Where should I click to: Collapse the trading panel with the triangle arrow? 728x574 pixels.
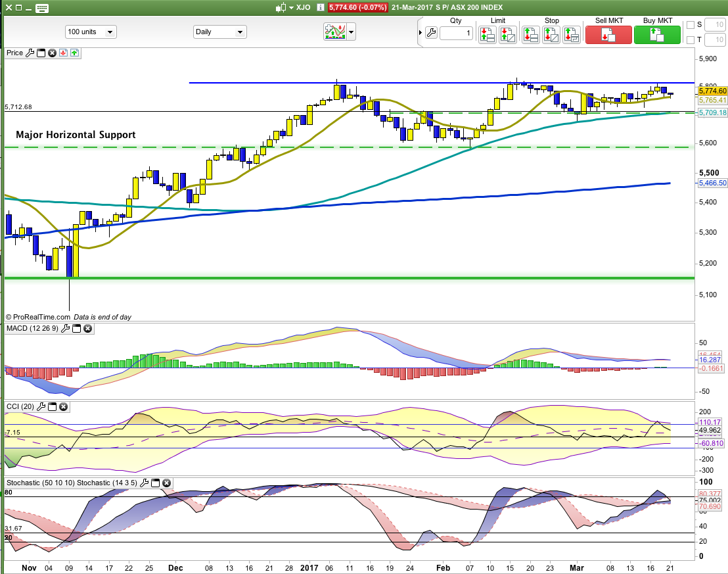421,32
